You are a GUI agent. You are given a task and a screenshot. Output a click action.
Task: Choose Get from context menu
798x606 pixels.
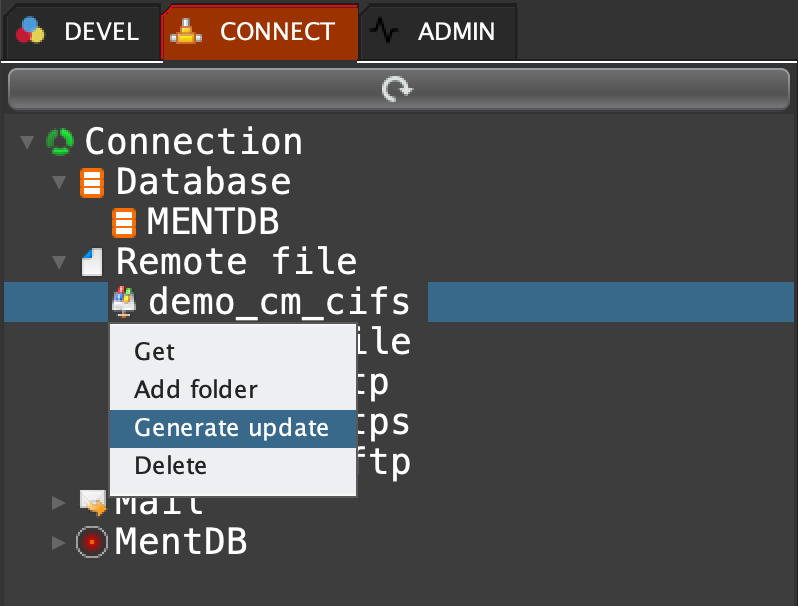click(155, 352)
